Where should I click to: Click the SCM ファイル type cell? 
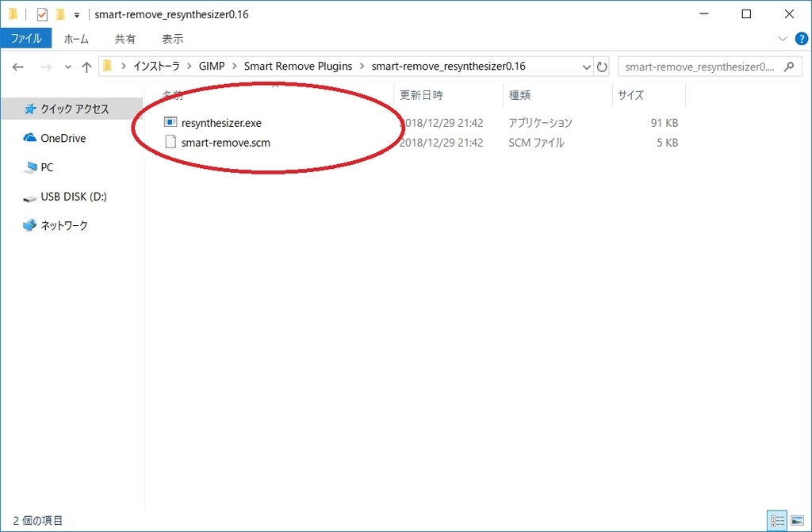[x=536, y=143]
